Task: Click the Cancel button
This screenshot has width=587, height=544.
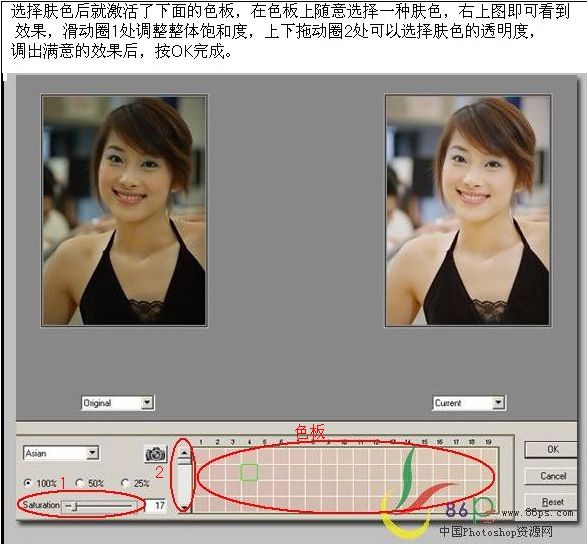Action: click(552, 476)
